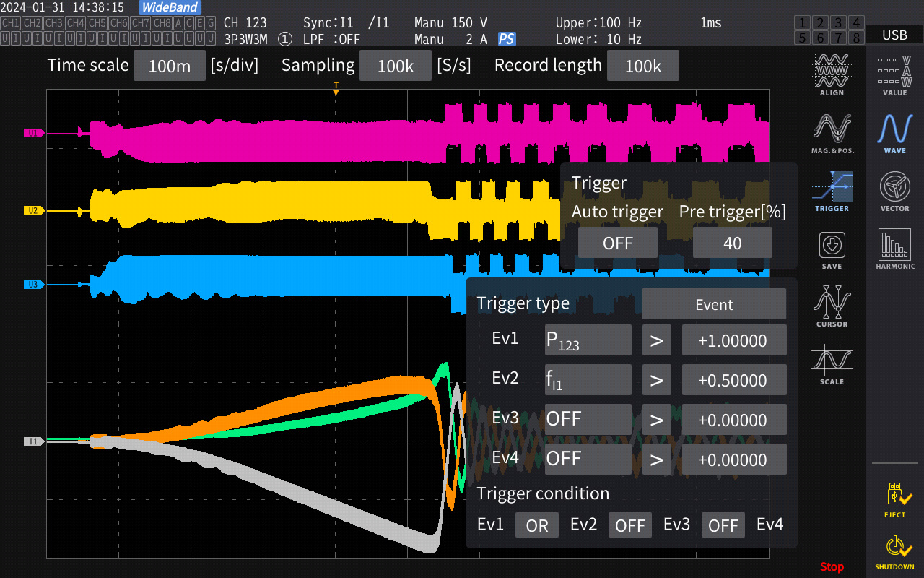Change Ev4 source OFF
The image size is (924, 578).
[x=588, y=459]
